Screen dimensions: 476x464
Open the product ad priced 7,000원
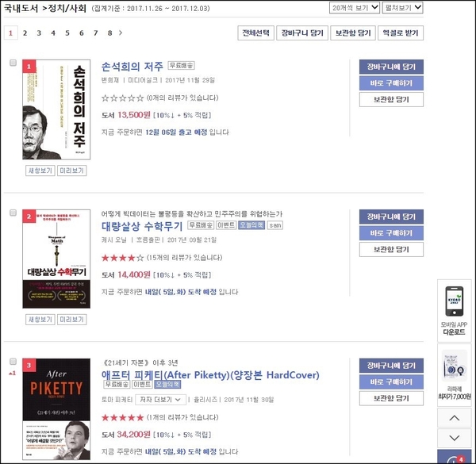[454, 375]
